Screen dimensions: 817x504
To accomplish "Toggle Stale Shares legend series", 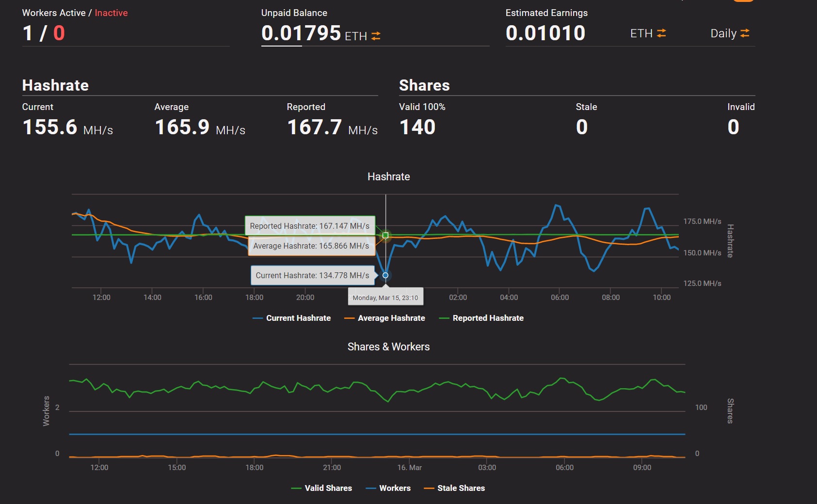I will click(454, 488).
